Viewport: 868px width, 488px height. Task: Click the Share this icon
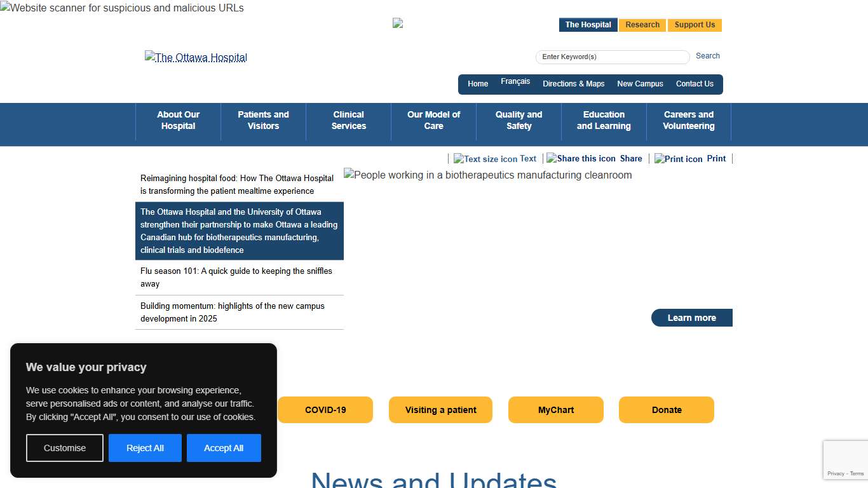tap(581, 158)
